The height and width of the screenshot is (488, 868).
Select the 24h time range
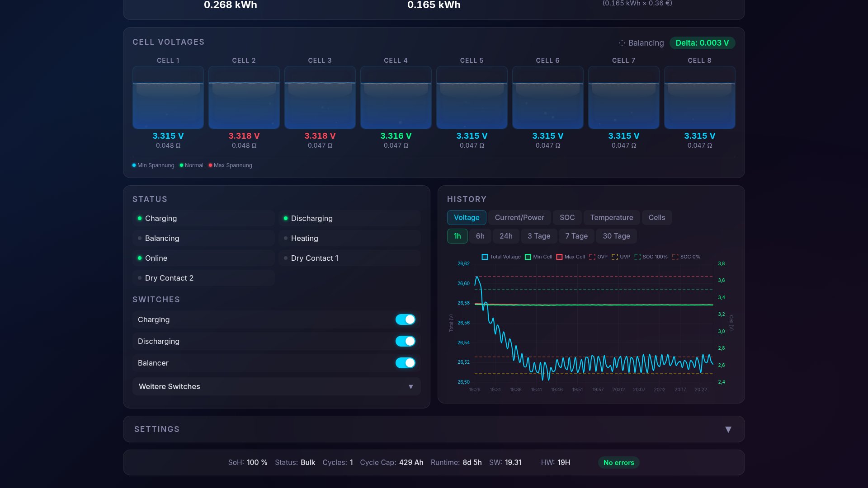506,236
